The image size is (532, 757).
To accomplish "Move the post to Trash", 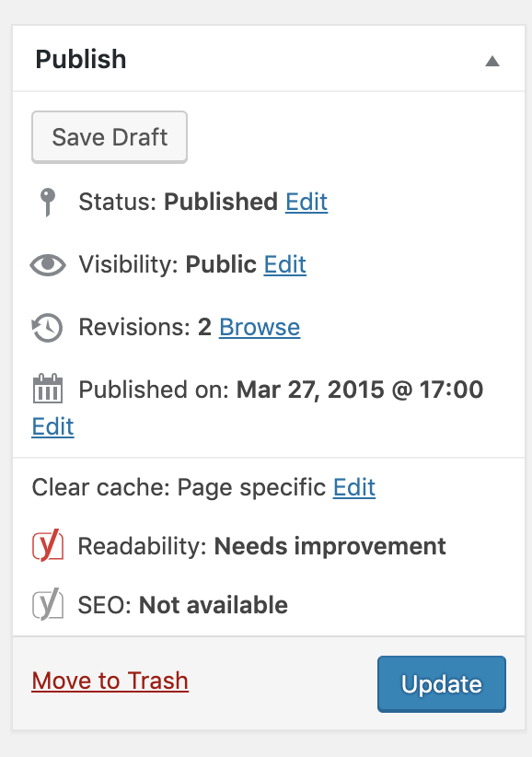I will click(x=110, y=681).
